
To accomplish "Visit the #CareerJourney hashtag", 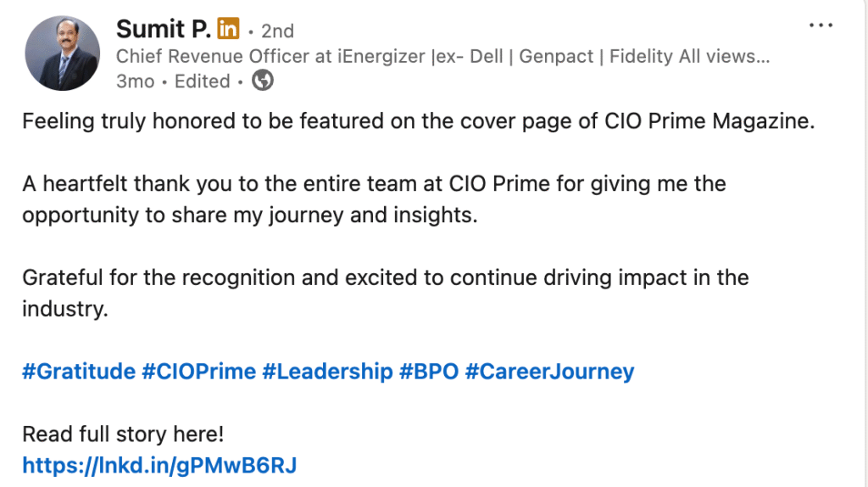I will tap(549, 372).
